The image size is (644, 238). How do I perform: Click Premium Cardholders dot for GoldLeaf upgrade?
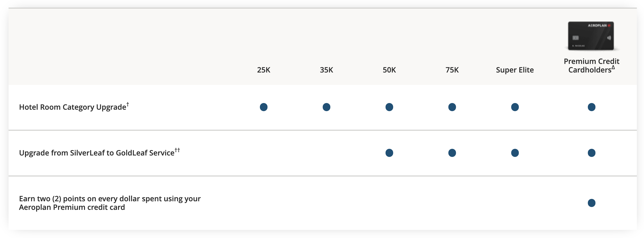click(591, 153)
